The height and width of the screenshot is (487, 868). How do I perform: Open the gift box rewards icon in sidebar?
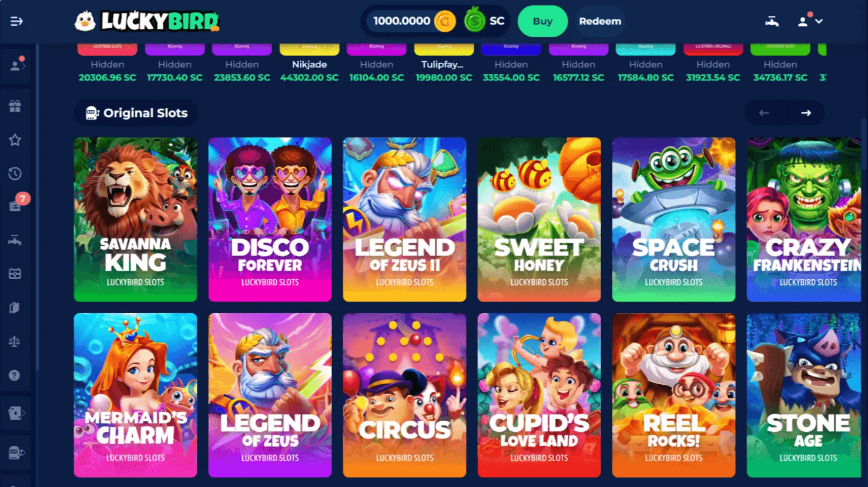(x=15, y=106)
